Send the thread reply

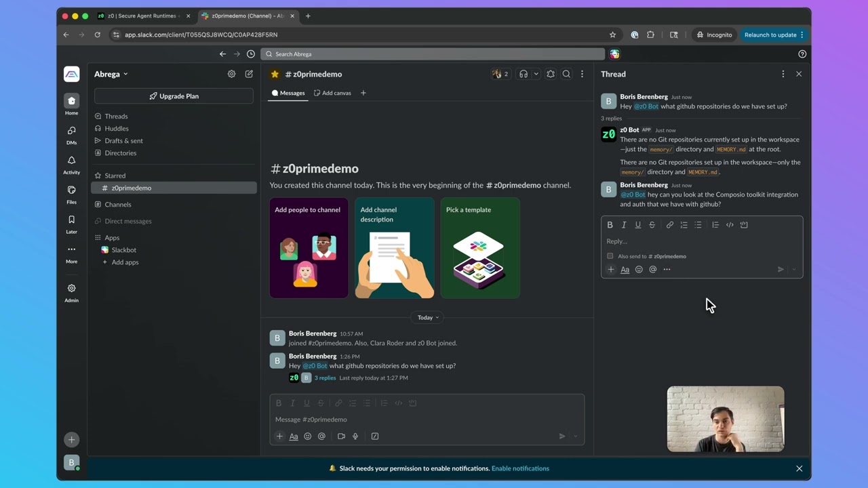coord(781,270)
